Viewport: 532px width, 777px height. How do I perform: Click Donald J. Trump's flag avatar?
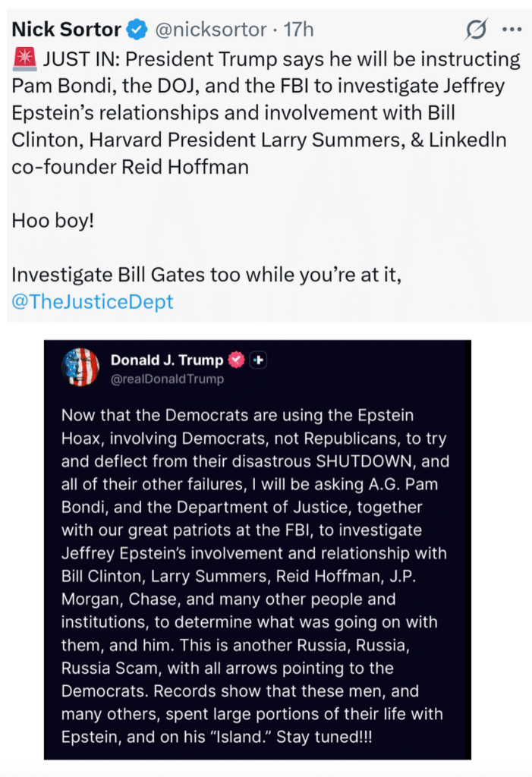[80, 367]
